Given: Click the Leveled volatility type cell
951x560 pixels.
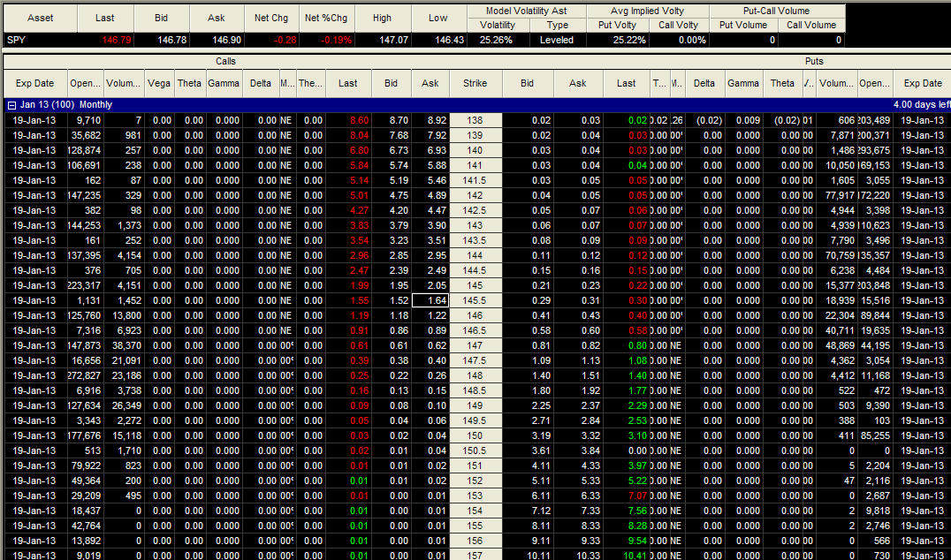Looking at the screenshot, I should [558, 40].
